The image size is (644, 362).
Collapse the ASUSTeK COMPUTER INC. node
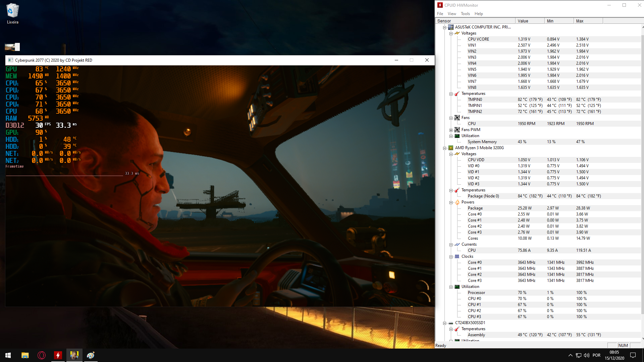(x=444, y=27)
